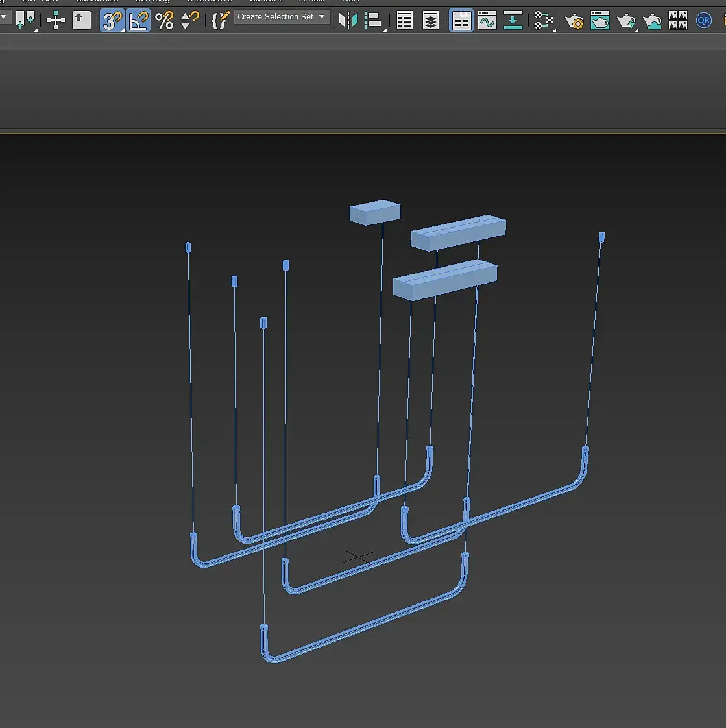Toggle Angle Snap on or off
726x728 pixels.
[x=138, y=21]
